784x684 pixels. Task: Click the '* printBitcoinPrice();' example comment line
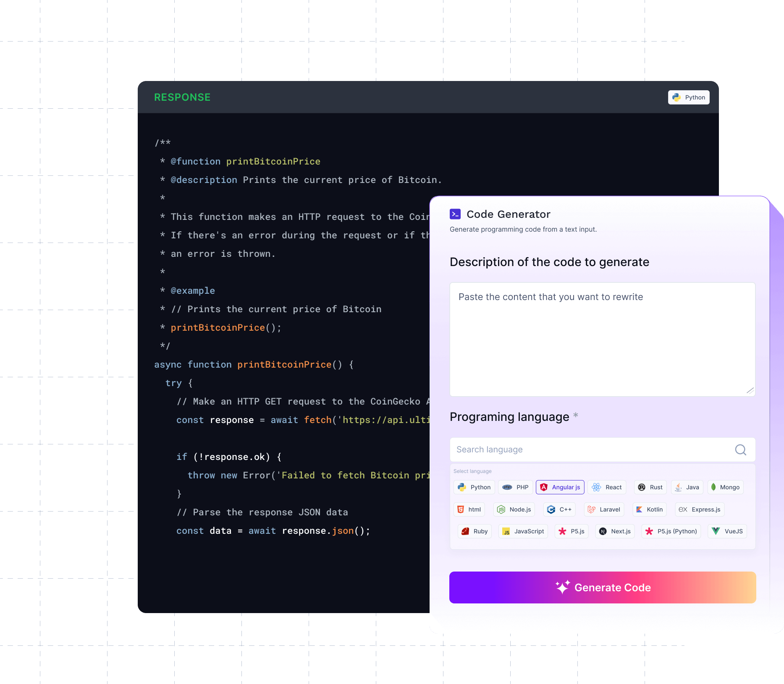coord(221,328)
